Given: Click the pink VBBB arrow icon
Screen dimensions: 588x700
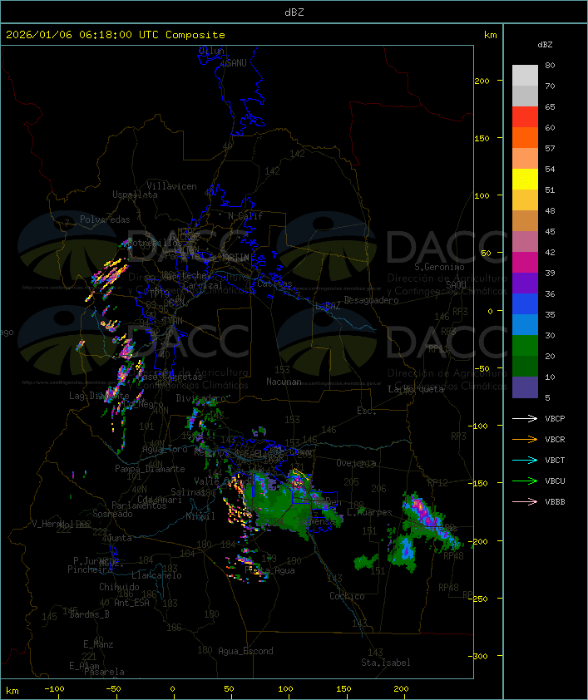Looking at the screenshot, I should tap(525, 502).
